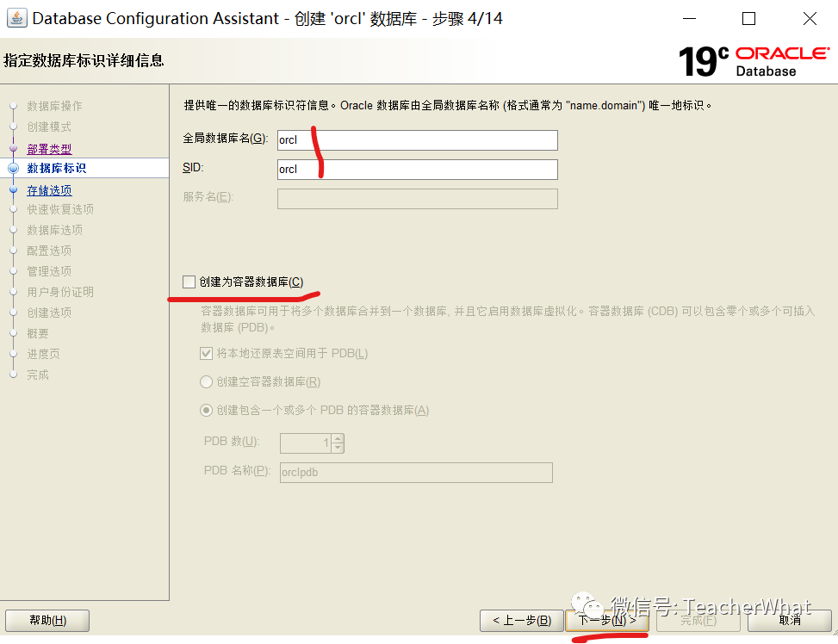The width and height of the screenshot is (838, 644).
Task: Decrease PDB 数 with the down arrow
Action: (338, 448)
